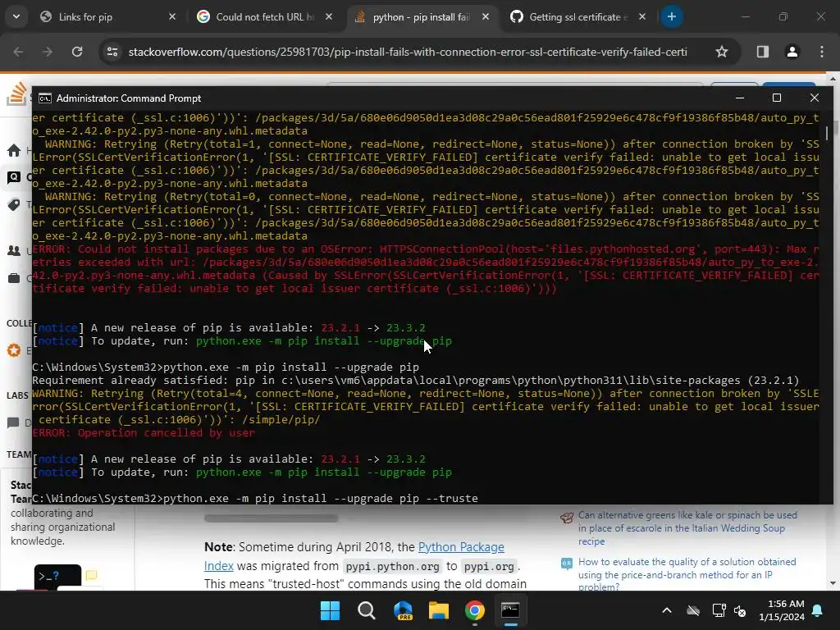Open the kale or spinach escarole question link
Image resolution: width=840 pixels, height=630 pixels.
tap(688, 527)
